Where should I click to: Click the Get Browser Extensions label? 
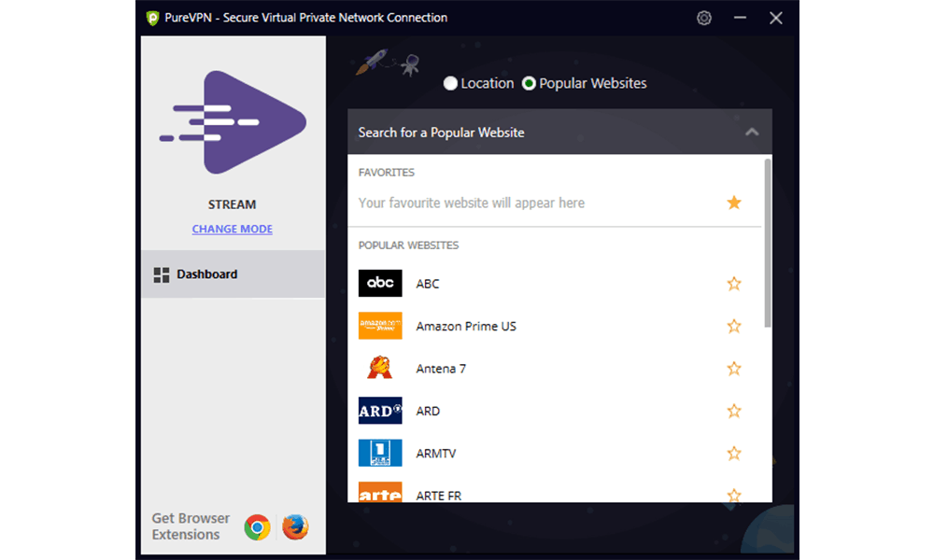(x=191, y=526)
